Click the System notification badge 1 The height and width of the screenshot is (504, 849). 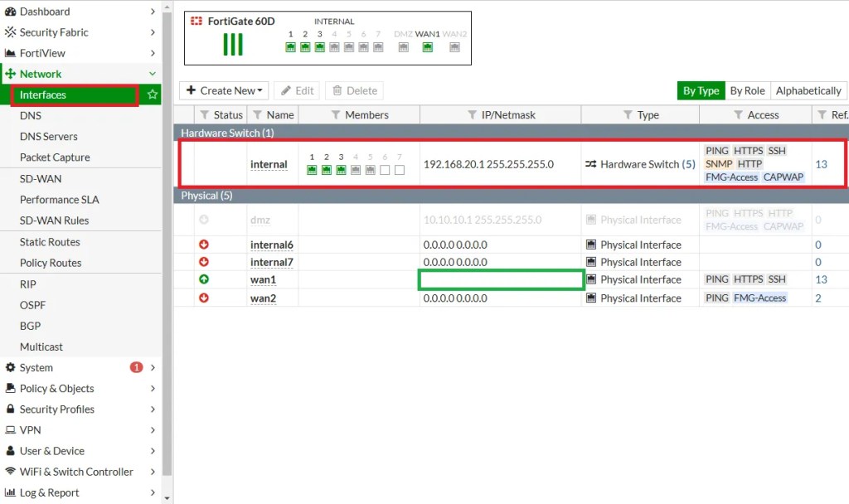[x=136, y=367]
